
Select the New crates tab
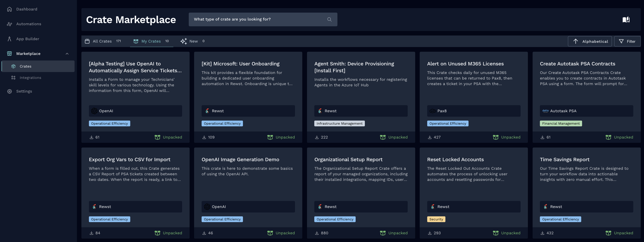point(193,41)
